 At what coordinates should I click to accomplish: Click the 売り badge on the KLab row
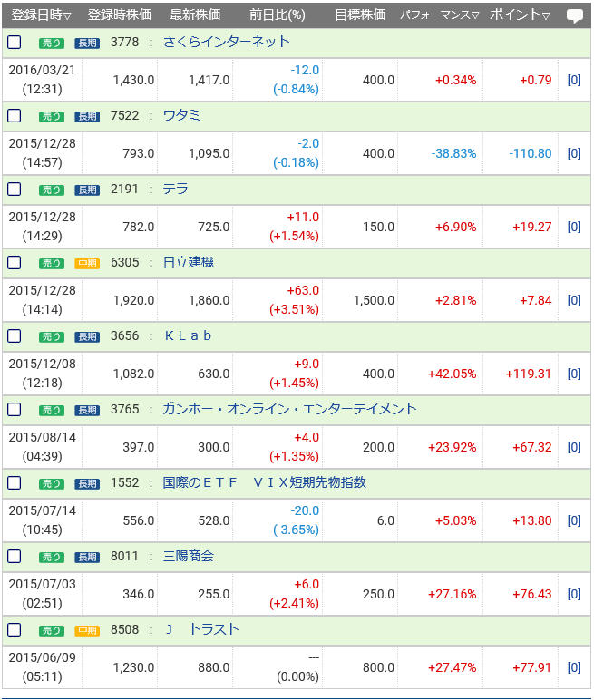[52, 336]
